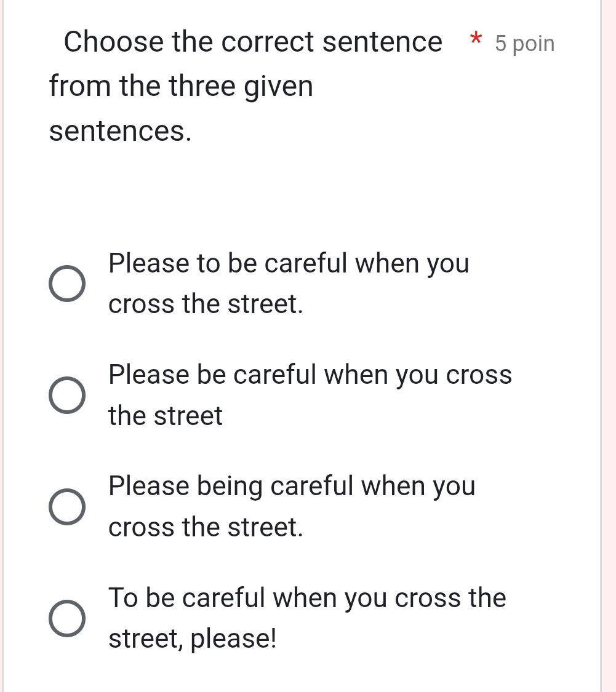This screenshot has height=692, width=616.
Task: Click the '5 poin' points label
Action: tap(524, 43)
